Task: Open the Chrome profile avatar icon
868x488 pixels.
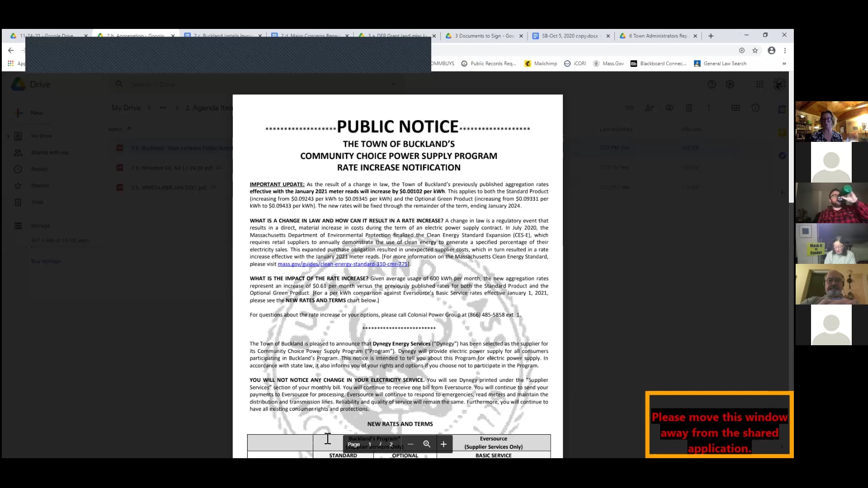Action: tap(772, 51)
